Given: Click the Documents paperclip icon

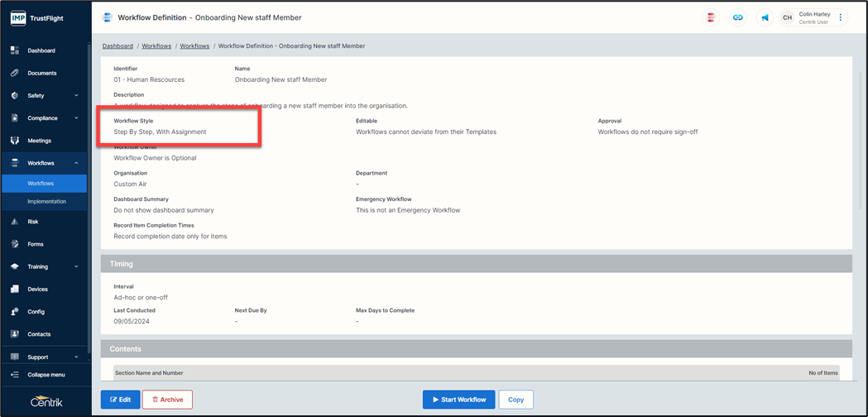Looking at the screenshot, I should [15, 73].
